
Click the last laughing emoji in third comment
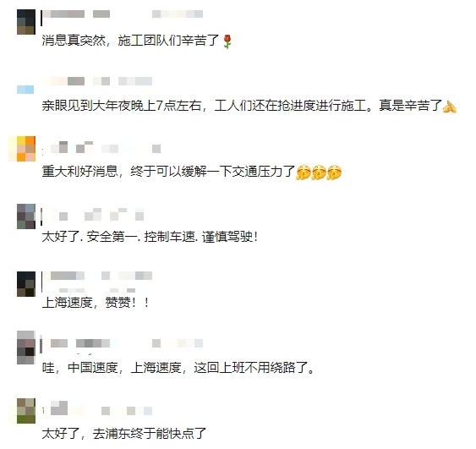click(334, 172)
